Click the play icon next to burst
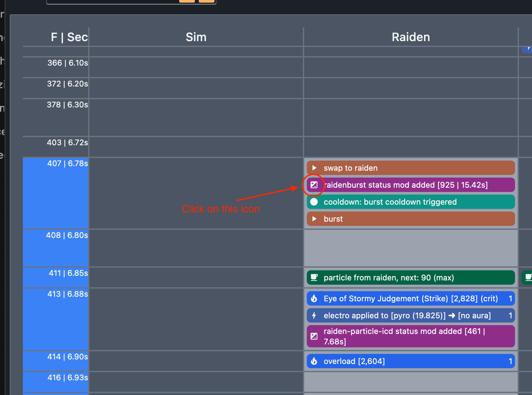Screen dimensions: 532x395 [314, 219]
